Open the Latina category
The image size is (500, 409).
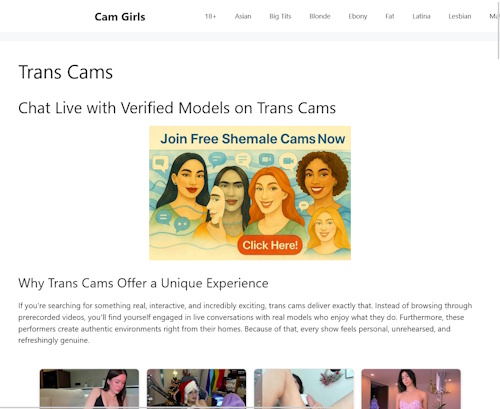pos(421,16)
